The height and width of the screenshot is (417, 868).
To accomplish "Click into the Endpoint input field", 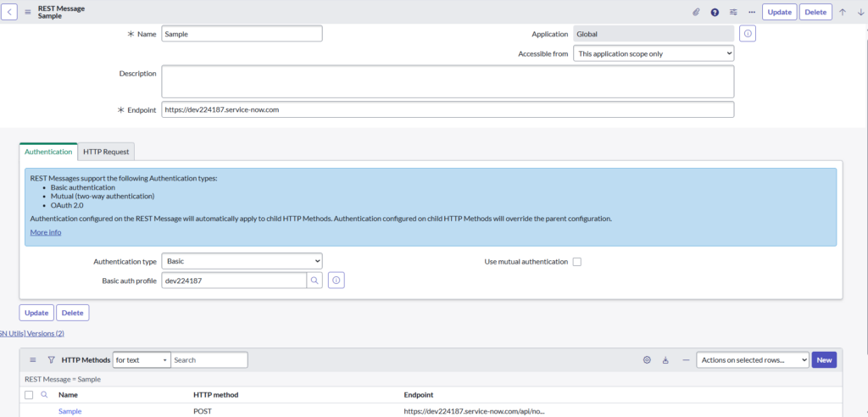I will point(448,109).
